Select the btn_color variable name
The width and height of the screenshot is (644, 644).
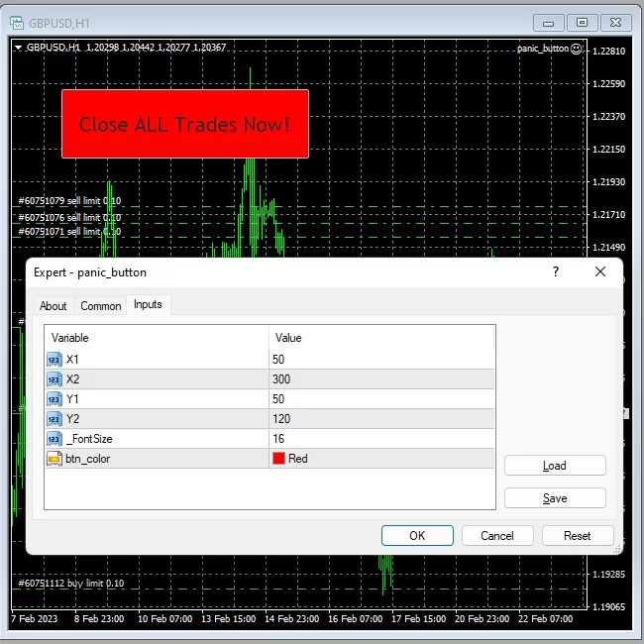coord(88,459)
